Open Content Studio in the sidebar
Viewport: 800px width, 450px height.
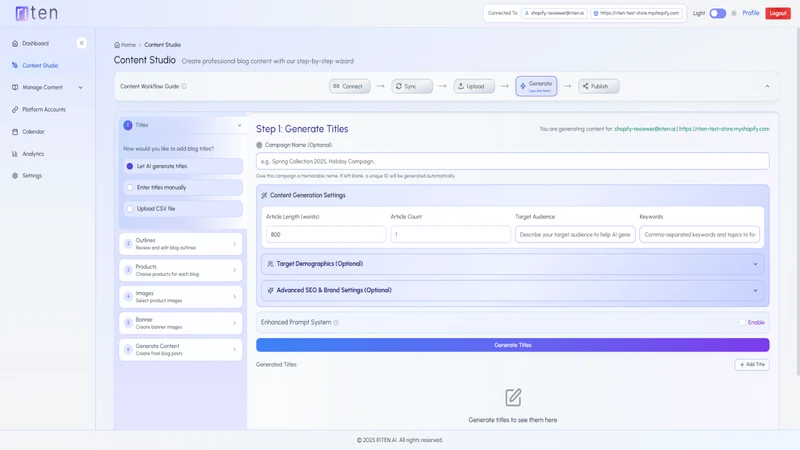[x=40, y=65]
